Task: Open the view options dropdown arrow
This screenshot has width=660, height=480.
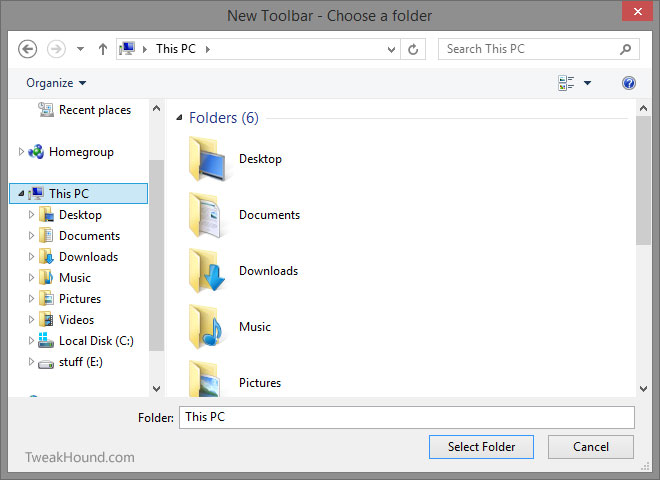Action: 588,83
